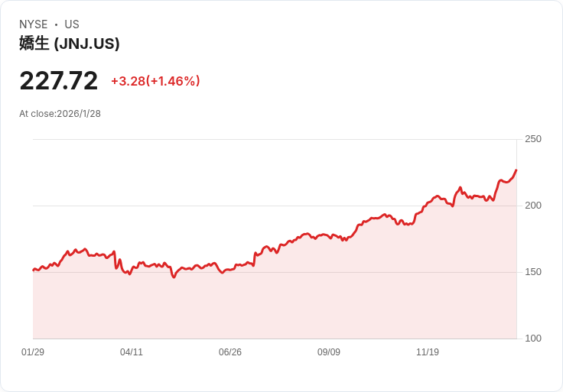The height and width of the screenshot is (392, 563).
Task: Select the 100 y-axis label
Action: pos(533,339)
